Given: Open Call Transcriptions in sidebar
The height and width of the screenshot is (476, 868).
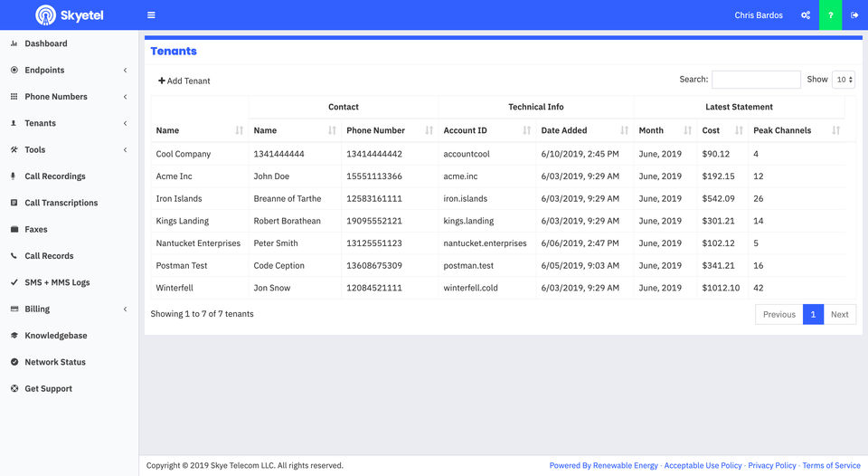Looking at the screenshot, I should coord(61,203).
